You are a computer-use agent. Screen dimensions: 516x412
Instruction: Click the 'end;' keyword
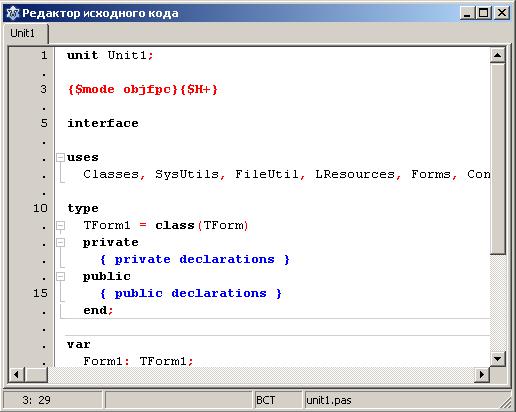click(98, 310)
